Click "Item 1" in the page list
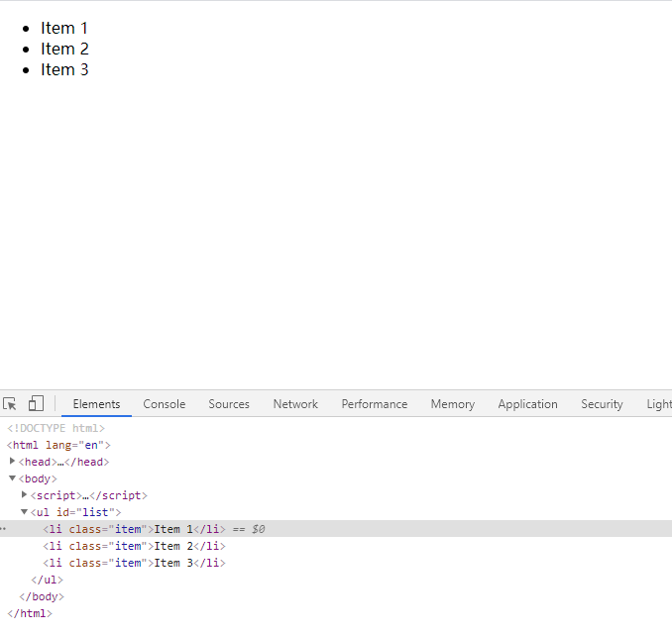The height and width of the screenshot is (636, 672). pos(64,29)
